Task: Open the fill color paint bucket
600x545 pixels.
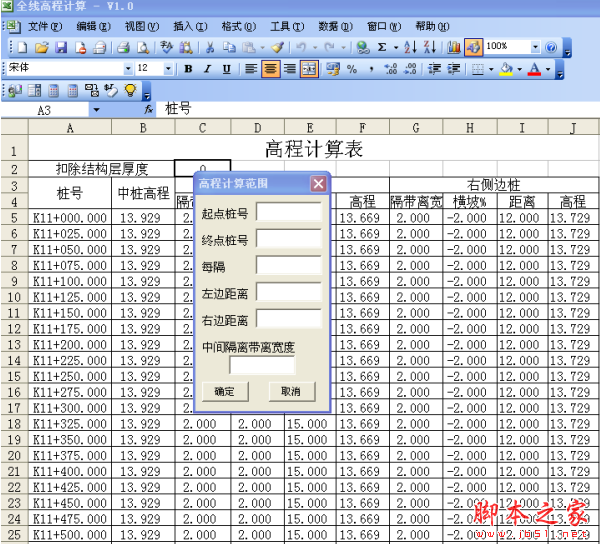Action: [506, 69]
